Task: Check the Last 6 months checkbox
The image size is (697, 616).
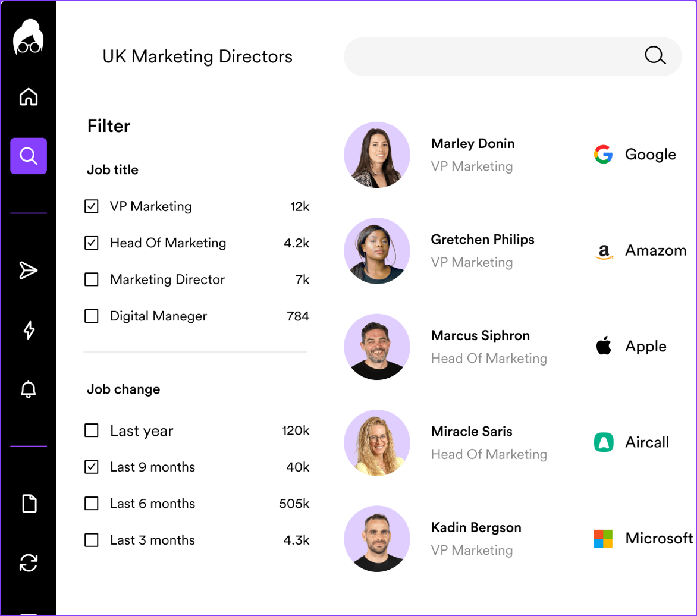Action: (92, 504)
